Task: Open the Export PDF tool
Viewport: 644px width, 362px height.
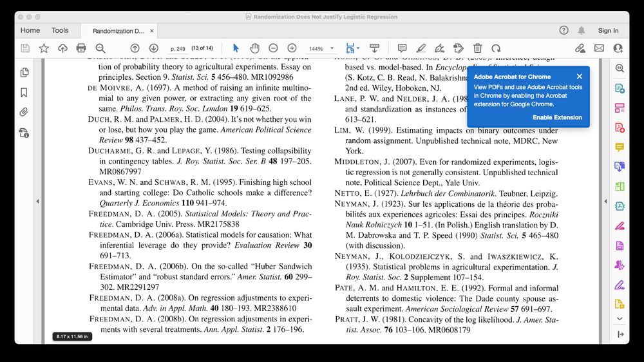Action: pyautogui.click(x=620, y=88)
